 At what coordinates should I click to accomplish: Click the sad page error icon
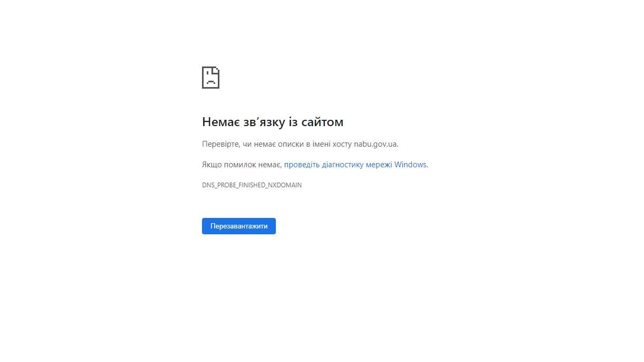210,78
